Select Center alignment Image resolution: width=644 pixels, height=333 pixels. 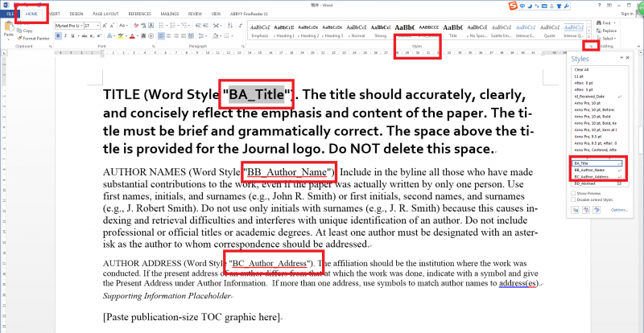[x=168, y=36]
